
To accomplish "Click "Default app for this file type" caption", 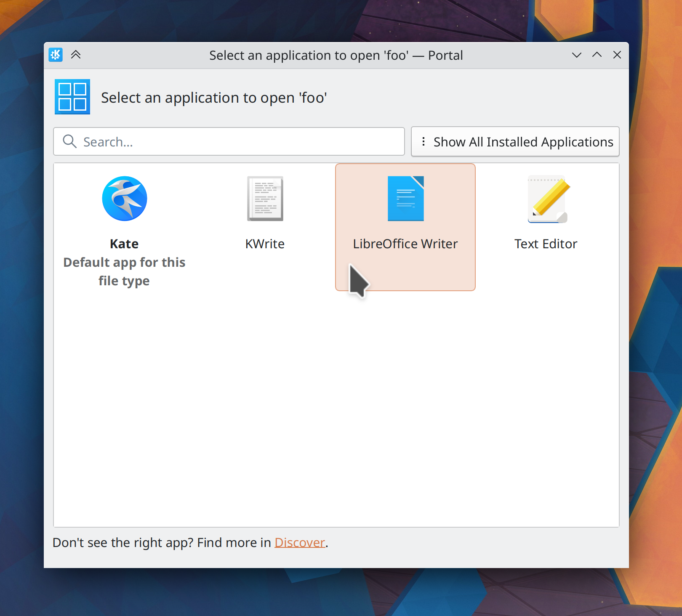I will 124,271.
